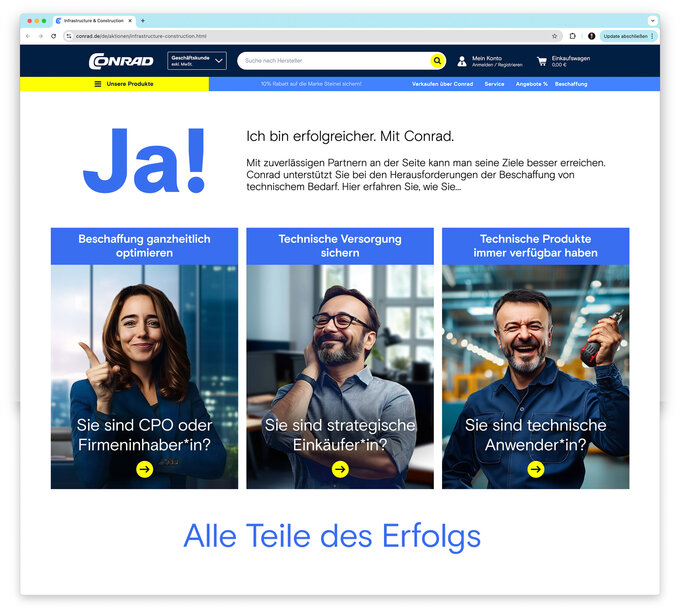
Task: Open the browser extensions puzzle icon
Action: coord(572,36)
